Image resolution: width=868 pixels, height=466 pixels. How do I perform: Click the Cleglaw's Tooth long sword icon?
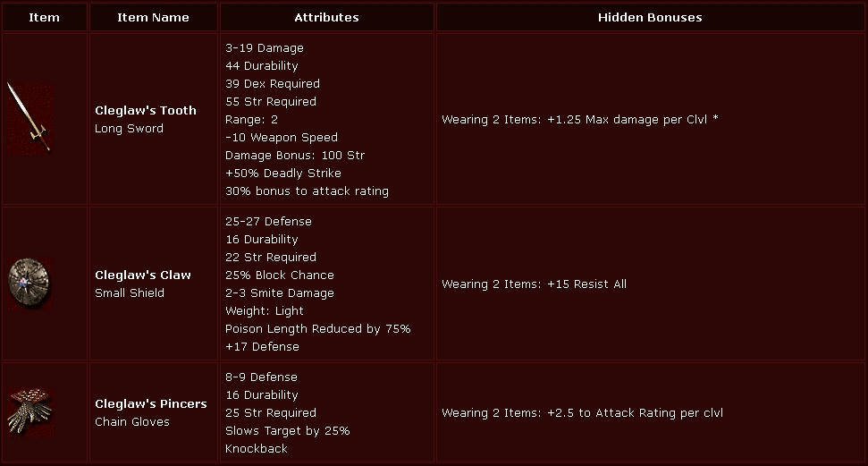pyautogui.click(x=29, y=118)
